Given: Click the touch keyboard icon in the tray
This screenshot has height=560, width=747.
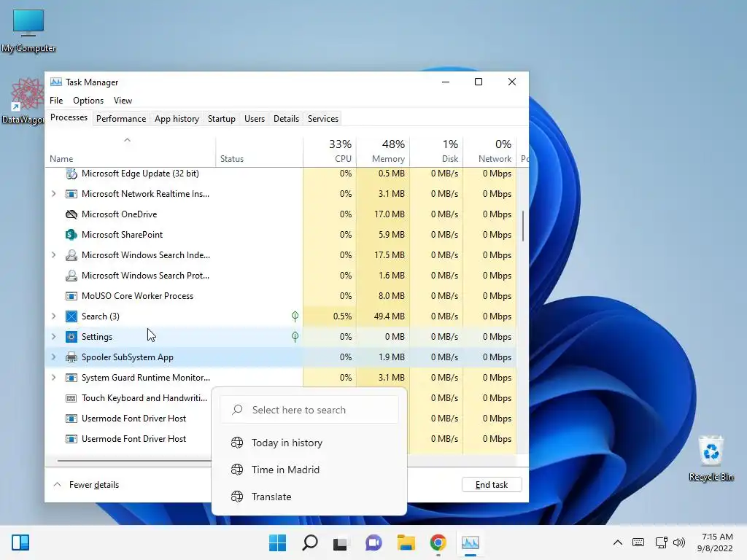Looking at the screenshot, I should (x=638, y=542).
